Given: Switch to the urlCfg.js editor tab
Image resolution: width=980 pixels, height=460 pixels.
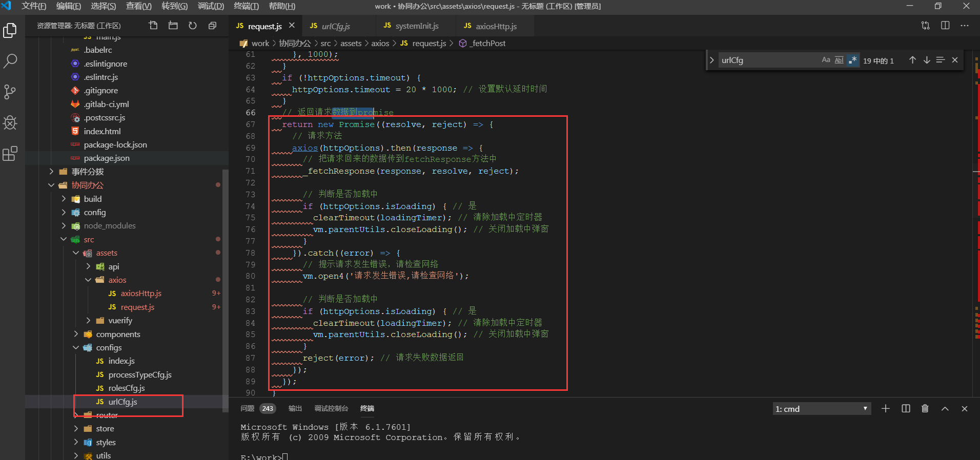Looking at the screenshot, I should point(336,26).
